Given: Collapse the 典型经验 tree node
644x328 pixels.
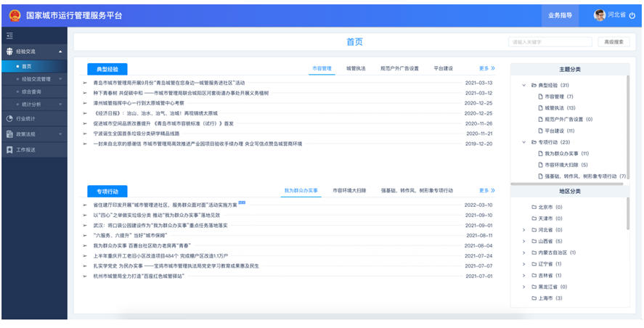Looking at the screenshot, I should point(523,86).
